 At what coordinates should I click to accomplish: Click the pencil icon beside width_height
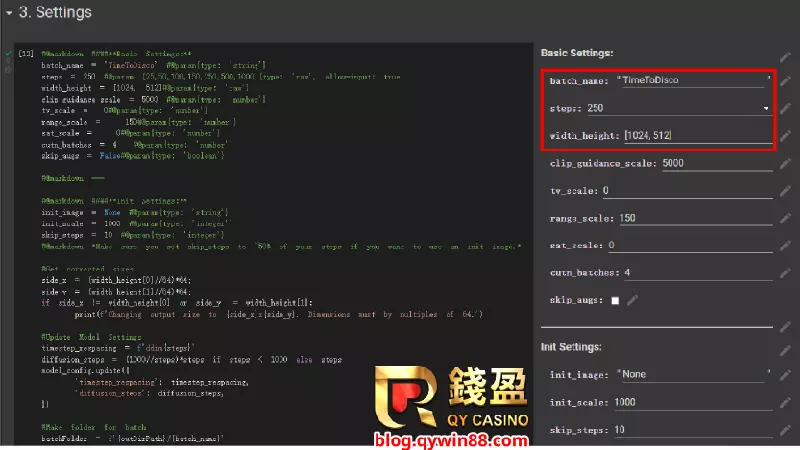click(x=786, y=135)
